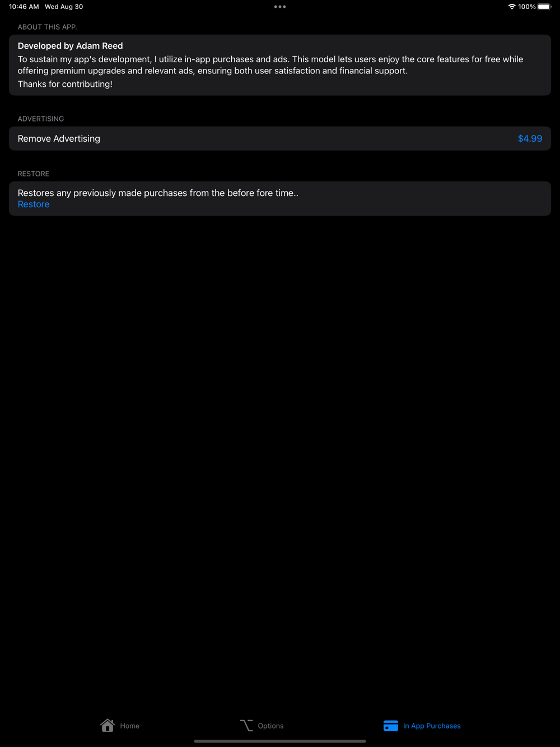Tap the 10:46 AM clock
The height and width of the screenshot is (747, 560).
(x=24, y=7)
